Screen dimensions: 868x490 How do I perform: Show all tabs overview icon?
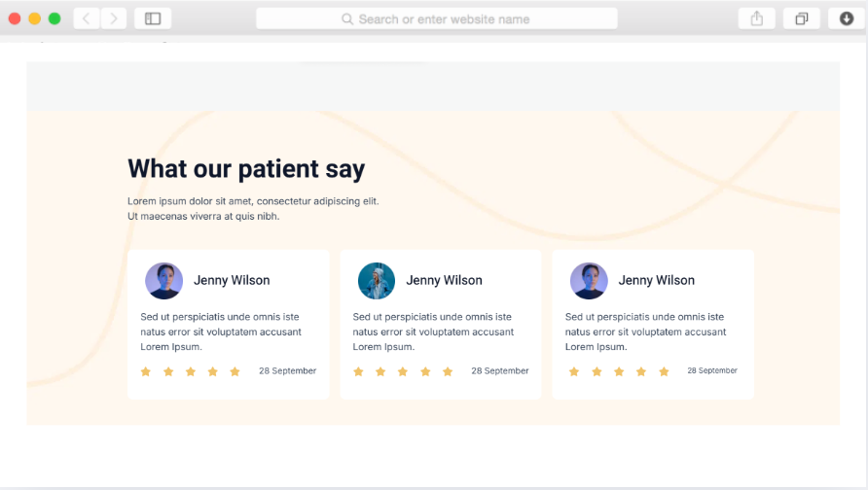click(802, 18)
